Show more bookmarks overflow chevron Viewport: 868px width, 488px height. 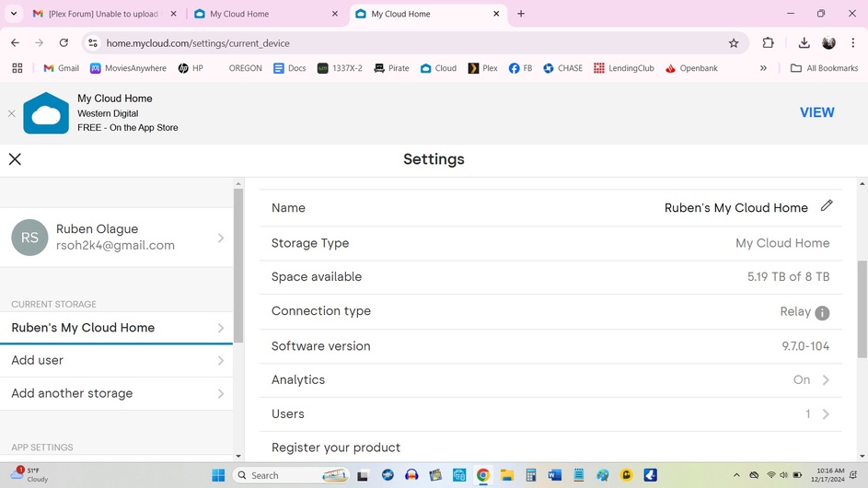[x=763, y=68]
